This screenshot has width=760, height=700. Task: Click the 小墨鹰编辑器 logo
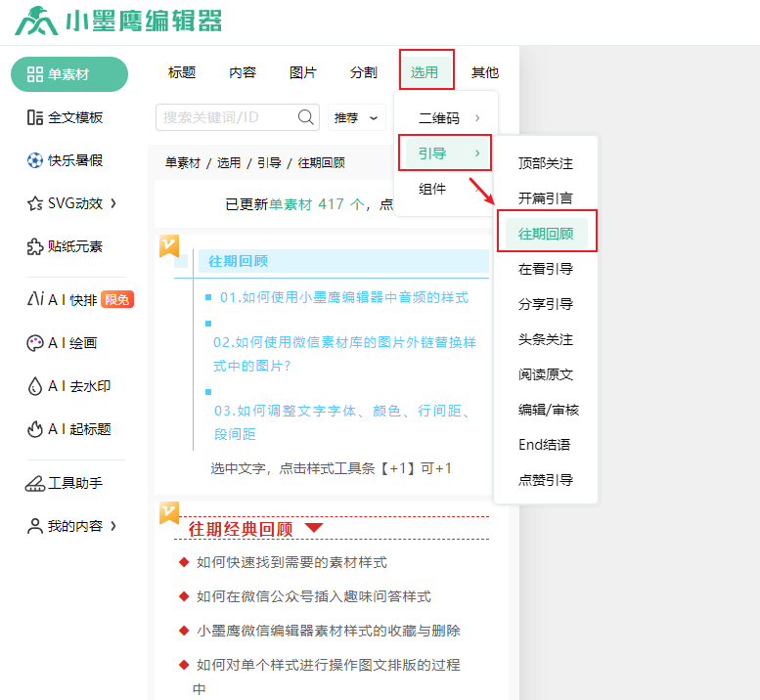click(117, 21)
